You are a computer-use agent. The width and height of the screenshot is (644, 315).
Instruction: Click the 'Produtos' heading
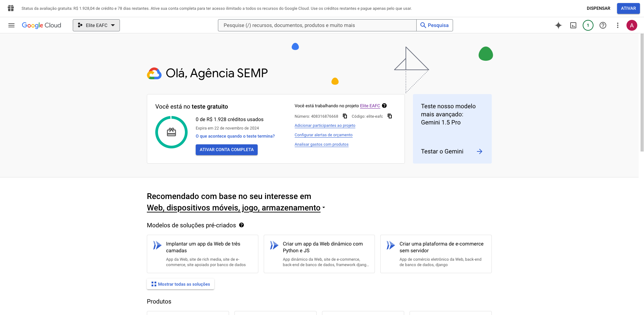[159, 302]
